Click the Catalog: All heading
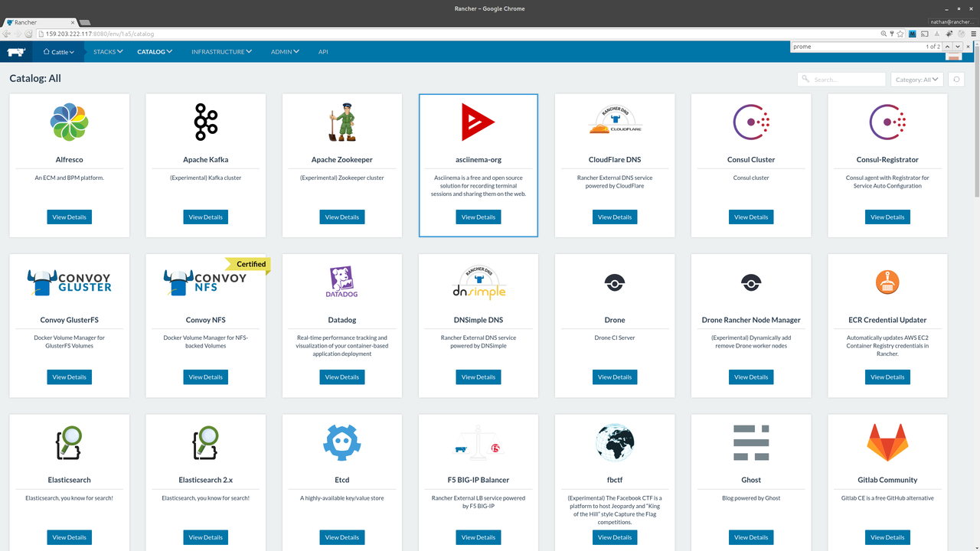 pyautogui.click(x=35, y=78)
